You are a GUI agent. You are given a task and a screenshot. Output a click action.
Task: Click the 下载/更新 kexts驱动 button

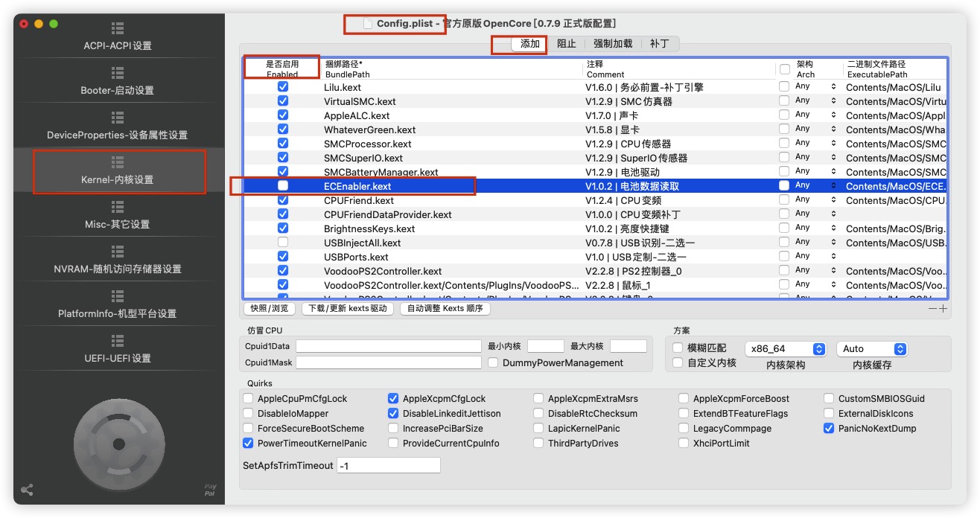[x=348, y=308]
